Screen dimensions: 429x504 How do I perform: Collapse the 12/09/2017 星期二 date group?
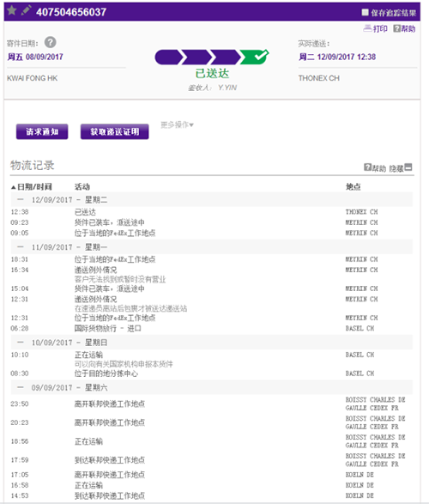point(21,199)
